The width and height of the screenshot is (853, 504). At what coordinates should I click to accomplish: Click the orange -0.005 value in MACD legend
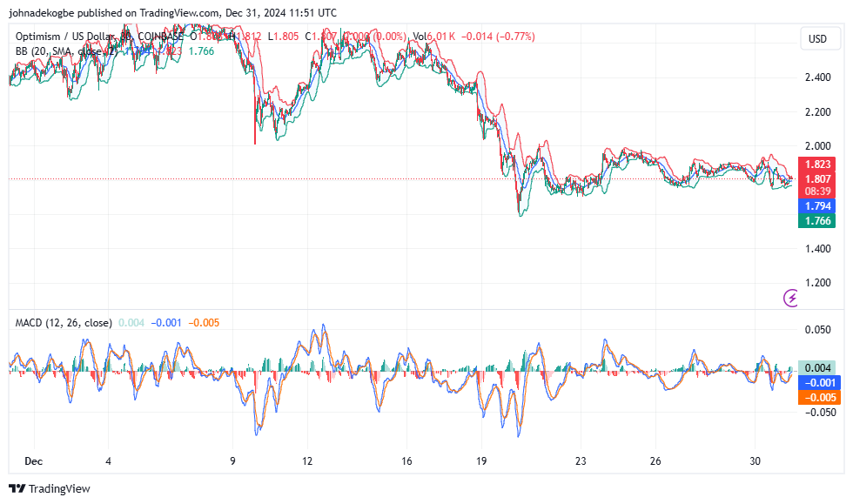(204, 323)
